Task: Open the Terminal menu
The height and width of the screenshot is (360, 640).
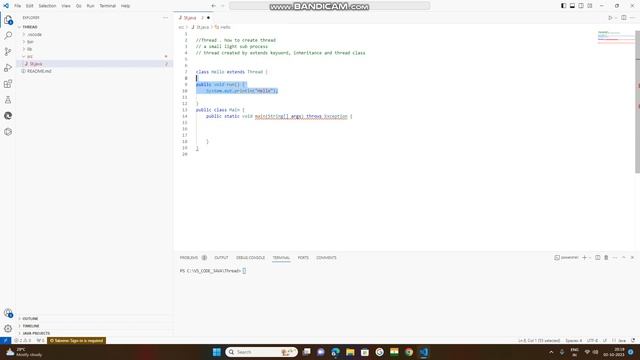Action: point(108,6)
